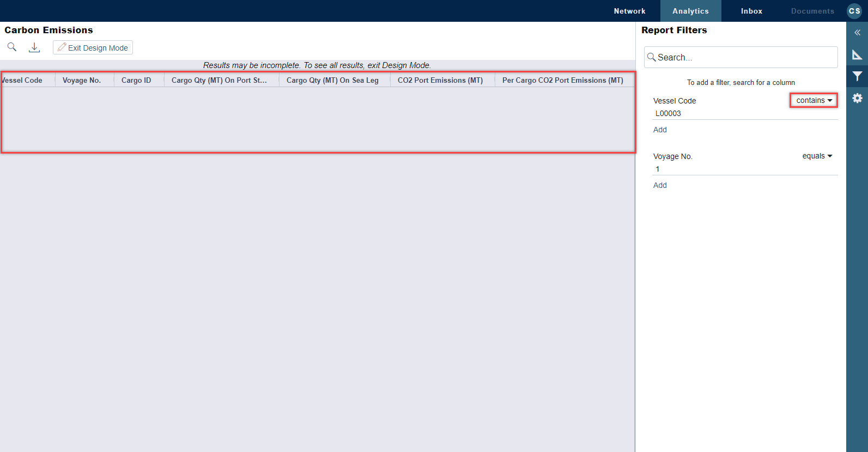Screen dimensions: 868x452
Task: Click the search magnifier icon under Carbon Emissions
Action: click(11, 47)
